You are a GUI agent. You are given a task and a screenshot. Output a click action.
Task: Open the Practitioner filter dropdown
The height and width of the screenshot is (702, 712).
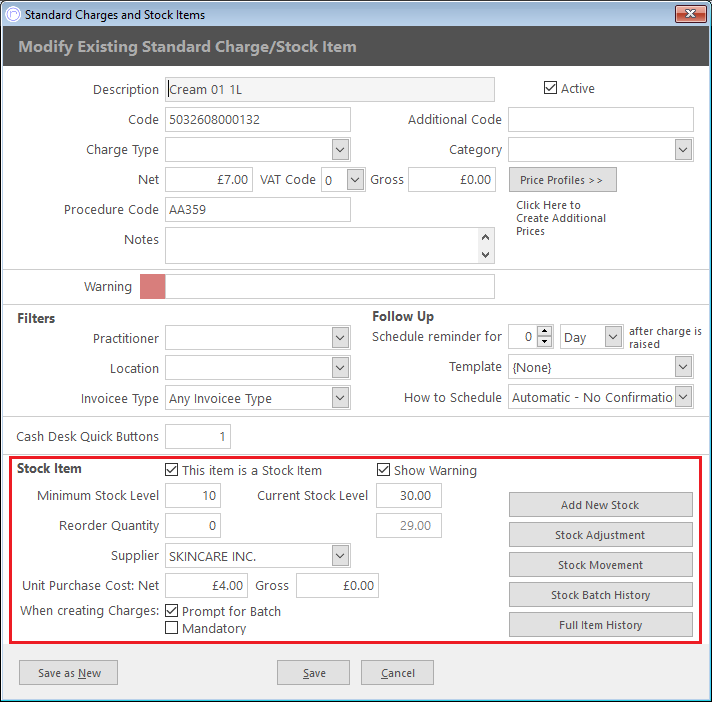click(x=340, y=337)
